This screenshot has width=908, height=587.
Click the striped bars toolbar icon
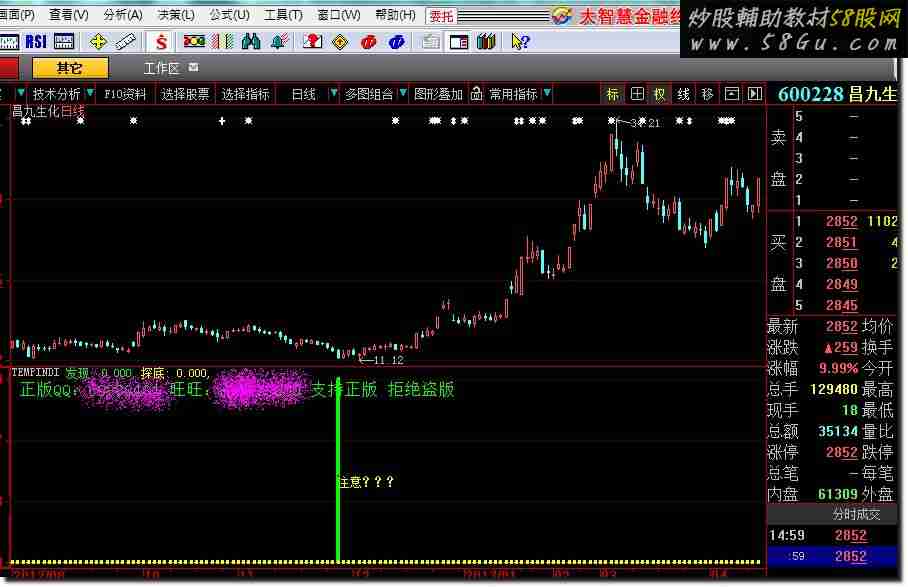[x=223, y=42]
